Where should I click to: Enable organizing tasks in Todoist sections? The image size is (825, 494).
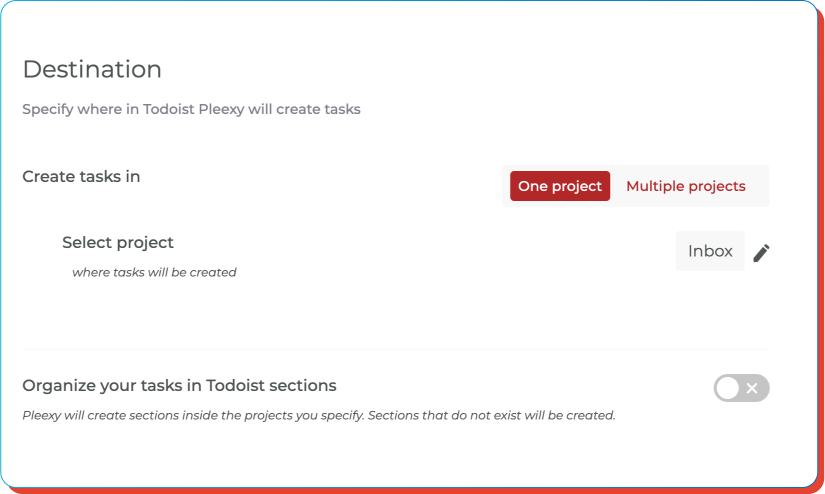pos(741,388)
